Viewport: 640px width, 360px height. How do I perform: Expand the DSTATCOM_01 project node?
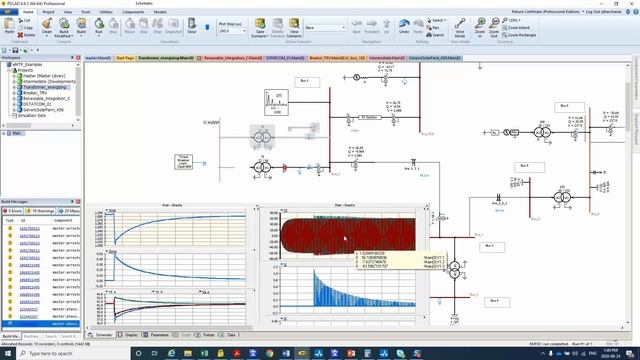coord(14,104)
